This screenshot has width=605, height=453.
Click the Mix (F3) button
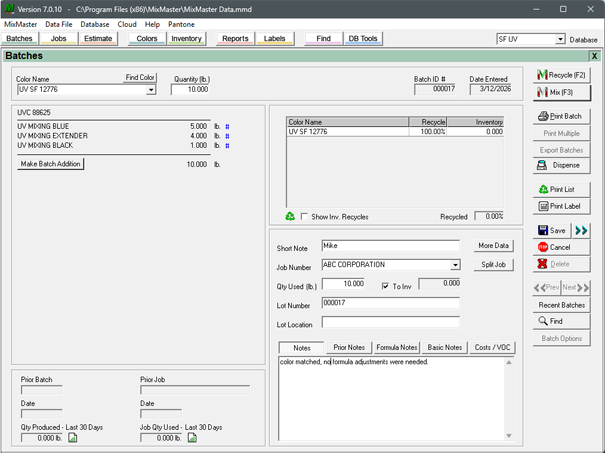(562, 93)
